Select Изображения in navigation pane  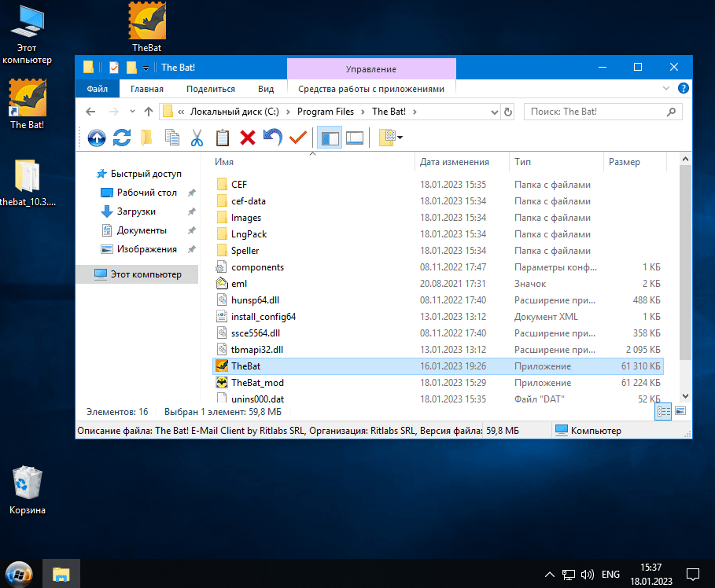(x=147, y=249)
